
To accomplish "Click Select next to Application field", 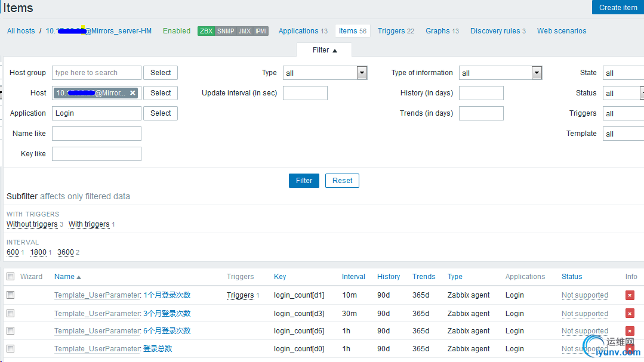I will [161, 113].
